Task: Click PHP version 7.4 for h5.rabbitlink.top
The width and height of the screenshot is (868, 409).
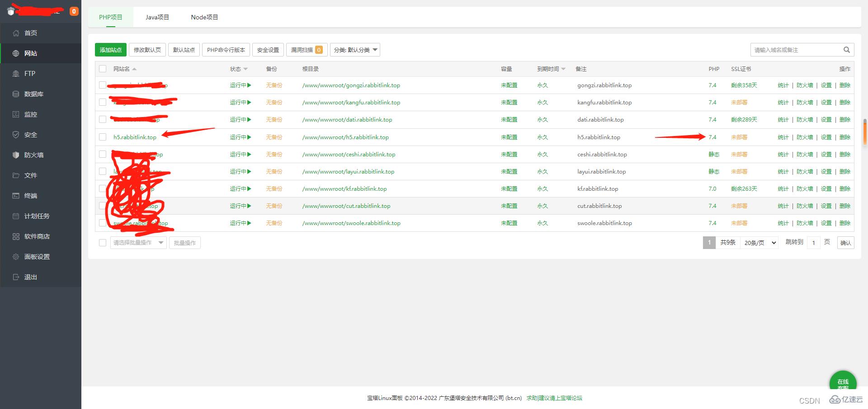Action: click(x=712, y=137)
